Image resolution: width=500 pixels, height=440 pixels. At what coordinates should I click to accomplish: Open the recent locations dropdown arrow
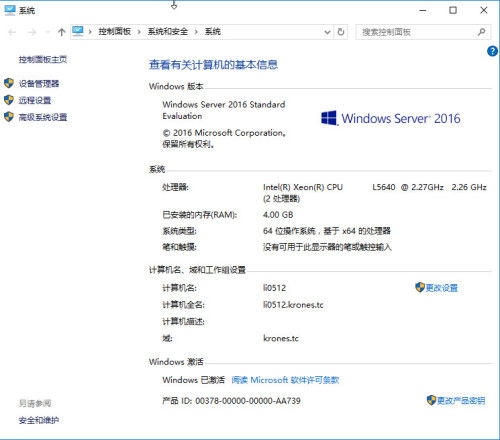48,32
